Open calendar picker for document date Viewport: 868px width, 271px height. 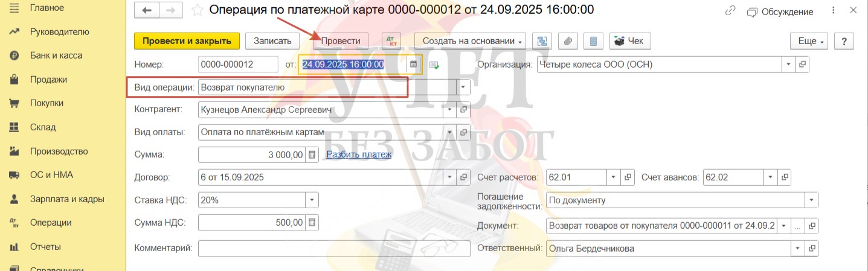[x=414, y=64]
